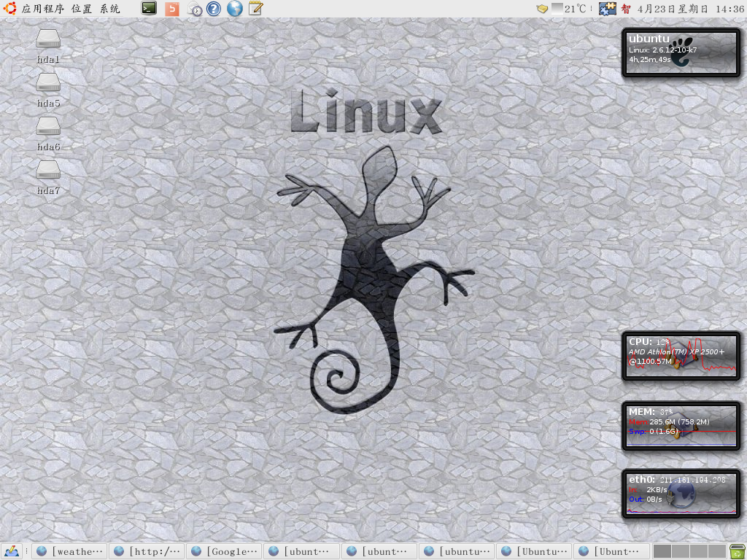The image size is (747, 560).
Task: Open the clock-and-document launcher icon
Action: (194, 9)
